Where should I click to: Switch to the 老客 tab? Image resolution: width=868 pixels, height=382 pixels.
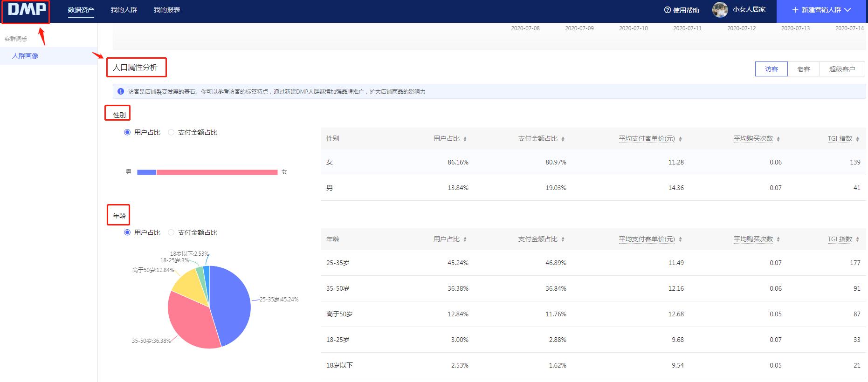point(803,69)
